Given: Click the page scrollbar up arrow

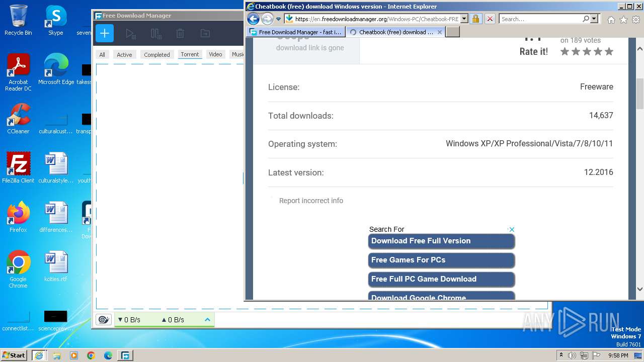Looking at the screenshot, I should (x=639, y=49).
